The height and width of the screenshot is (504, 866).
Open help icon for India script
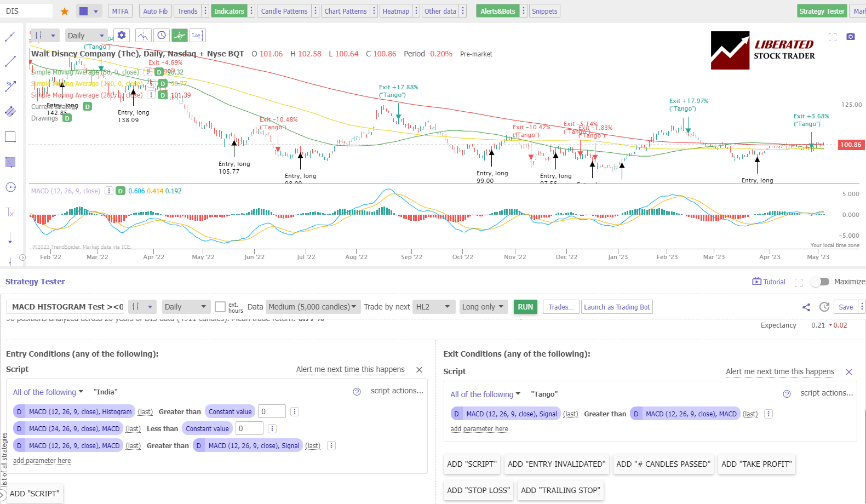[357, 392]
